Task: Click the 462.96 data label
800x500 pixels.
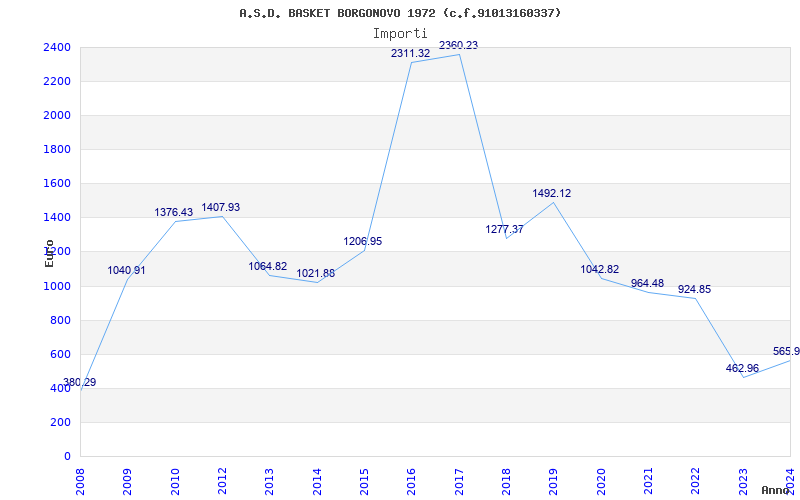Action: click(x=742, y=368)
